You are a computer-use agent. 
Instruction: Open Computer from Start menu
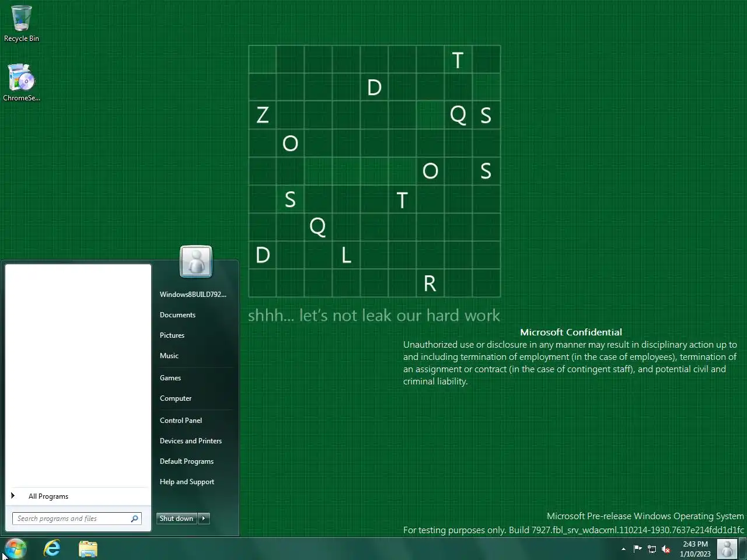[176, 398]
